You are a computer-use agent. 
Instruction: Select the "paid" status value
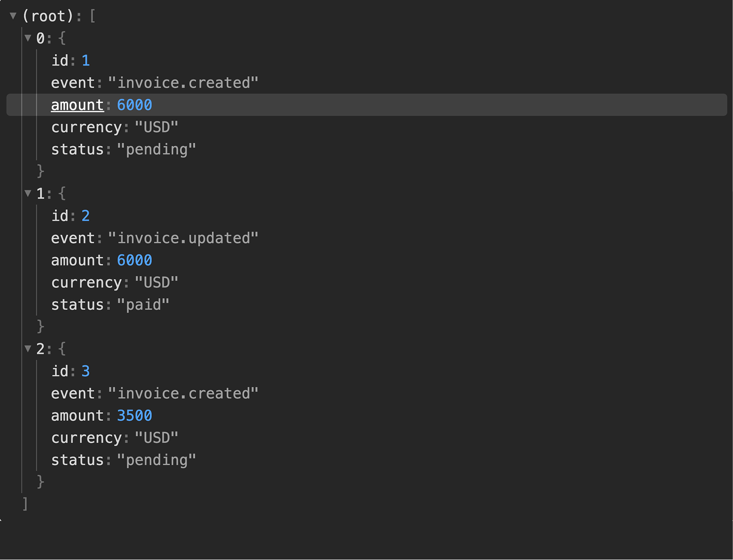click(x=143, y=305)
